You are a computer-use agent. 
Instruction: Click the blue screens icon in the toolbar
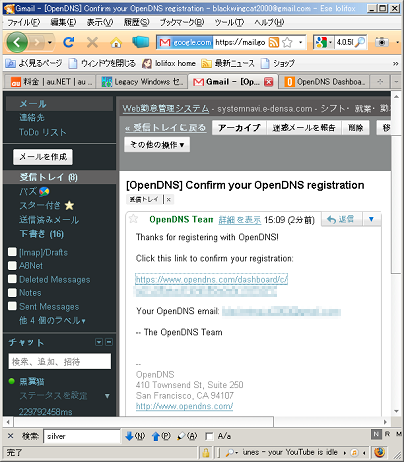pyautogui.click(x=140, y=42)
